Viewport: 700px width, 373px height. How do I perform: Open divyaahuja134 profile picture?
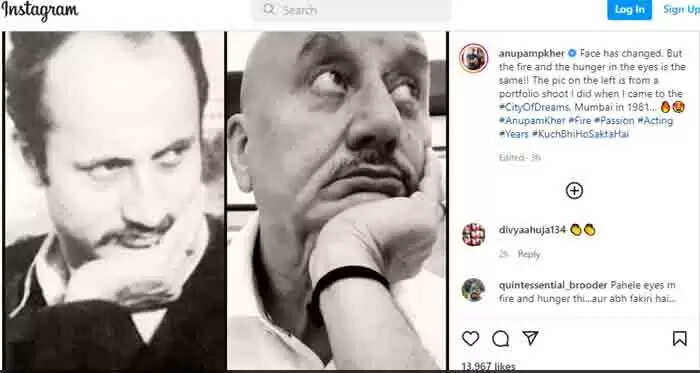pos(474,234)
